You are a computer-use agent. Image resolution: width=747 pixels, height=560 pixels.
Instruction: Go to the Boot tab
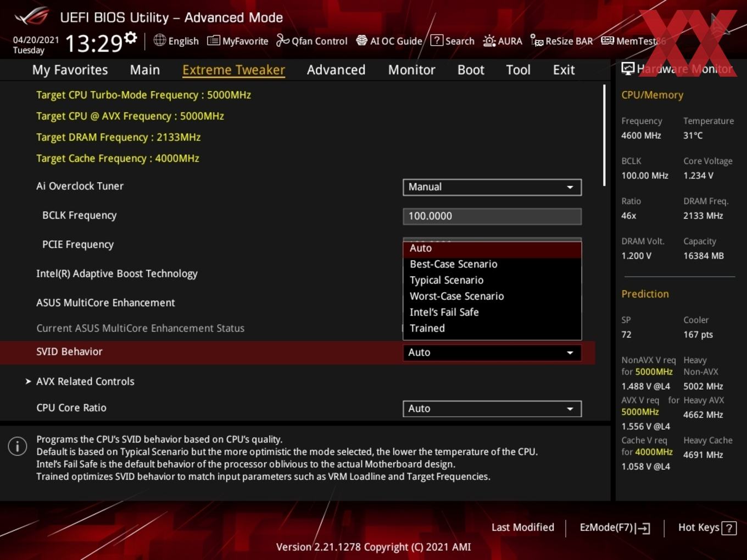click(x=471, y=70)
